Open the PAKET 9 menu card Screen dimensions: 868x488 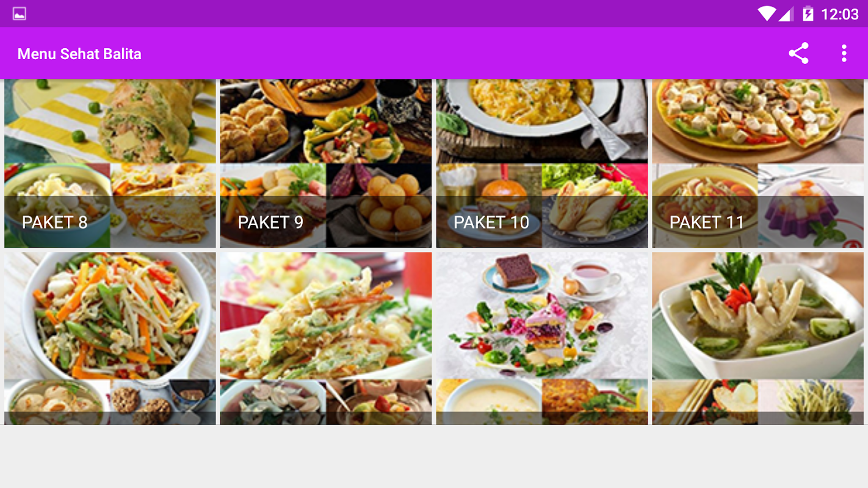point(326,163)
